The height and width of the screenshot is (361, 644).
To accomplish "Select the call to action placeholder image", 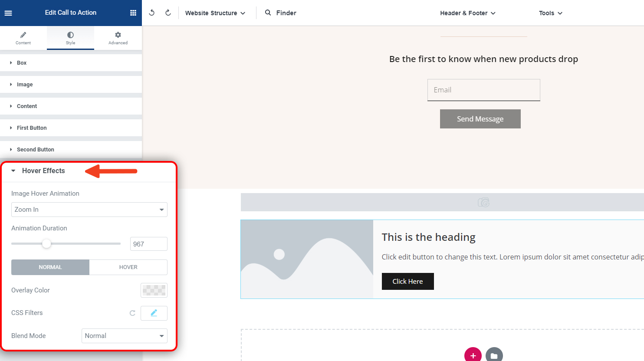I will [x=307, y=259].
